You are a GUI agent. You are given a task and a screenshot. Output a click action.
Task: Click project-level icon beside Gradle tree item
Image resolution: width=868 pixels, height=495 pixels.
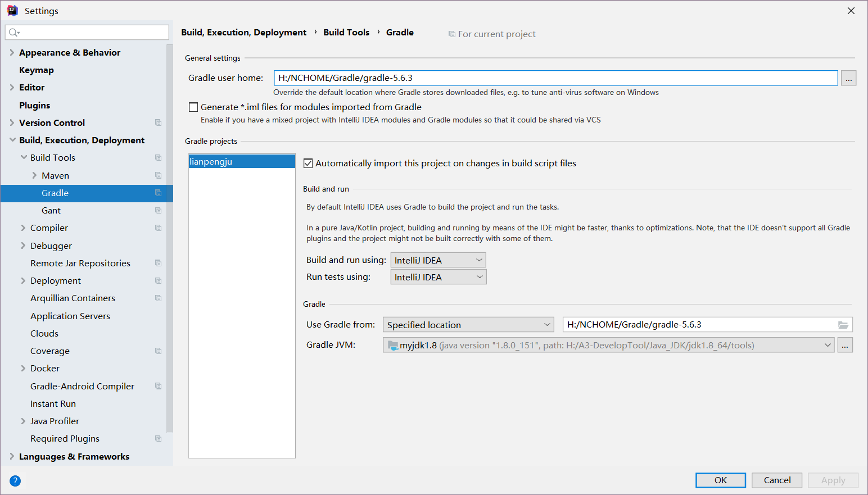tap(159, 193)
